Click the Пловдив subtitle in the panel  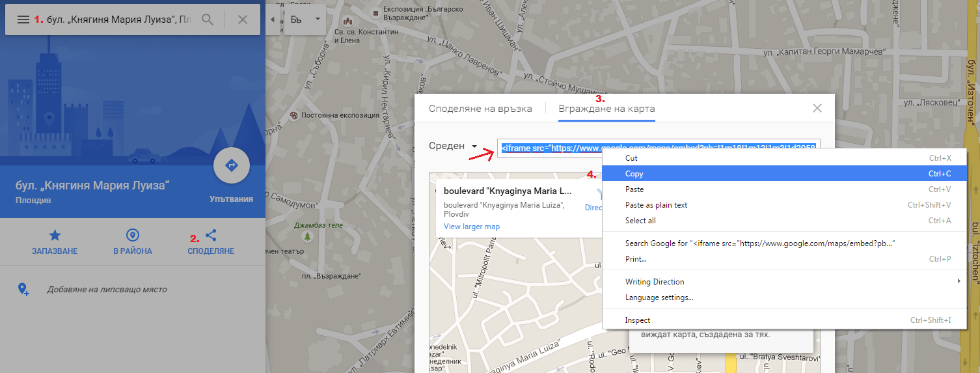tap(33, 200)
